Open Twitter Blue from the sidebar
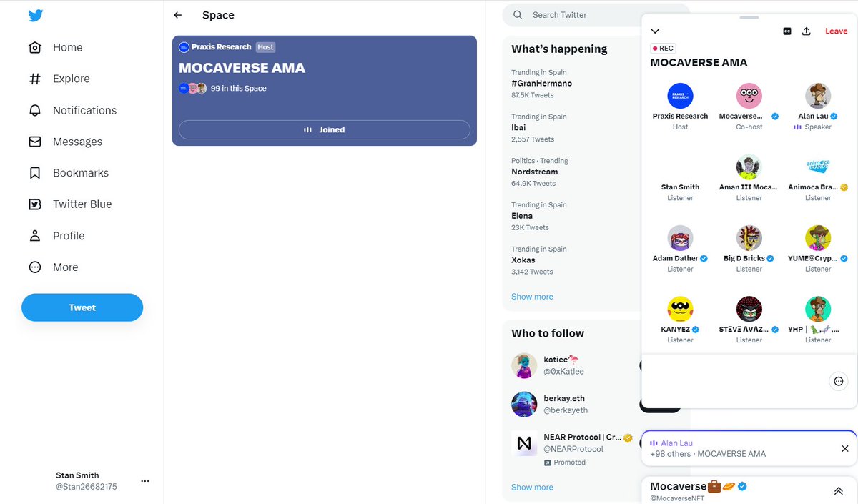The height and width of the screenshot is (504, 858). [70, 204]
